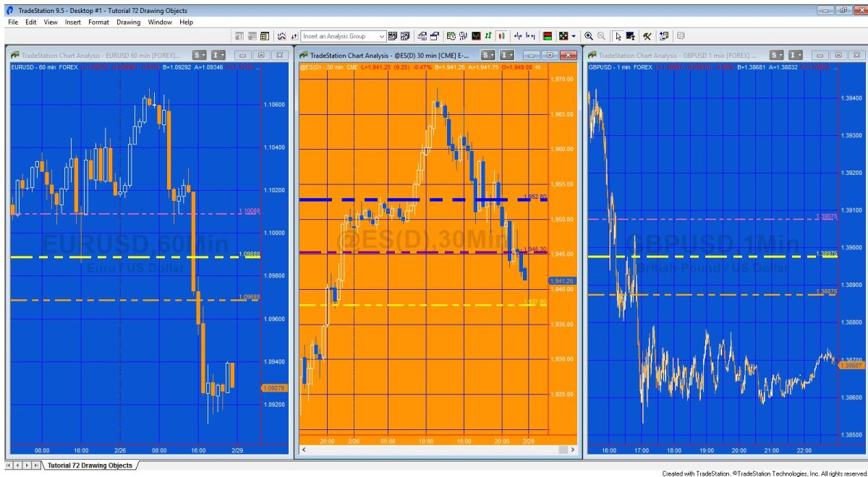
Task: Minimize the GBPUSD 1 min chart window
Action: tap(820, 55)
